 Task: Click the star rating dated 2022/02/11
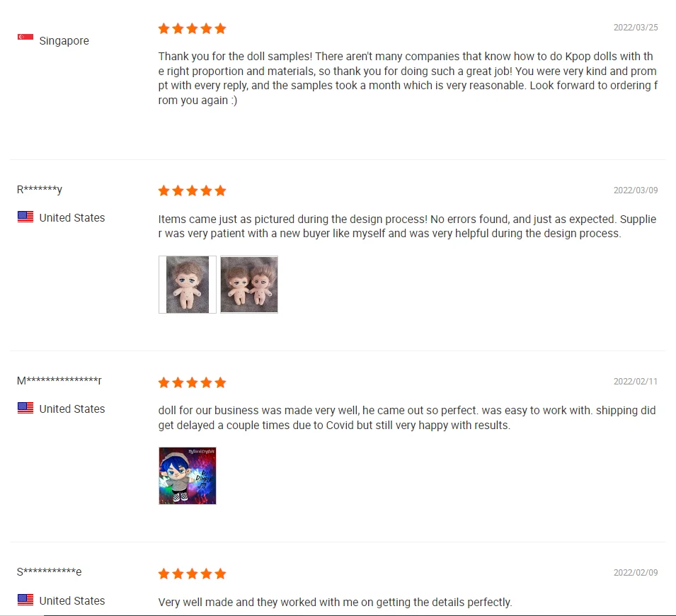tap(192, 382)
